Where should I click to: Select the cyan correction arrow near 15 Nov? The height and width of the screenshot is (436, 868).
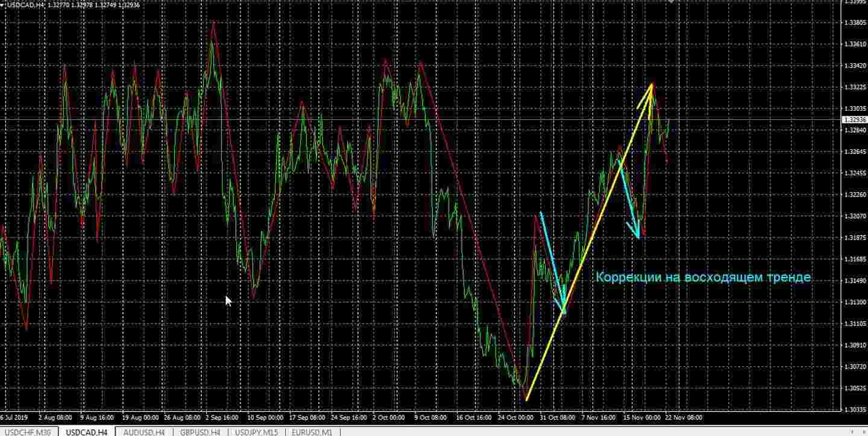coord(629,199)
